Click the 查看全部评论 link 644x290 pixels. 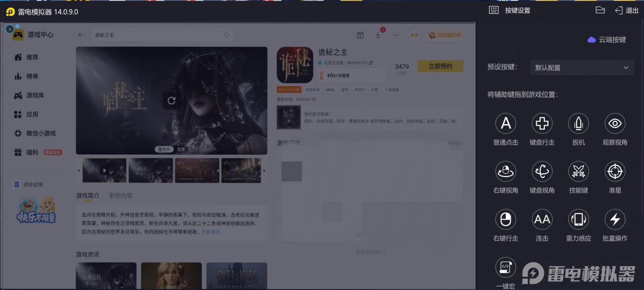click(x=371, y=252)
